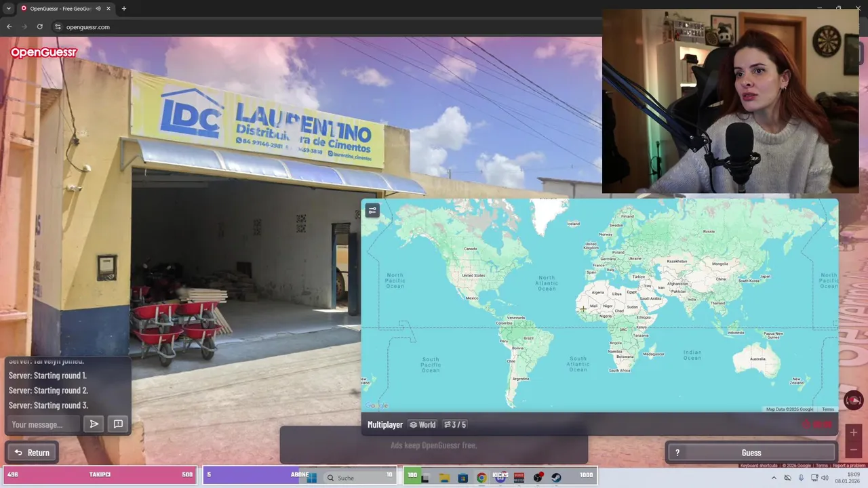Viewport: 868px width, 488px height.
Task: View site information icon in the address bar
Action: (58, 27)
